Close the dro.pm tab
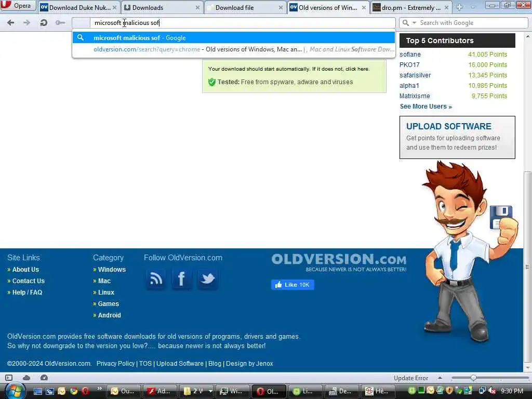This screenshot has height=399, width=532. click(446, 7)
